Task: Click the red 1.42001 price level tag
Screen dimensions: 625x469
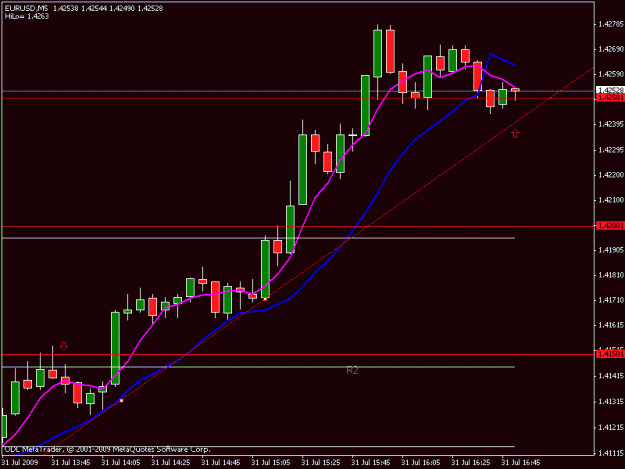Action: pyautogui.click(x=610, y=226)
